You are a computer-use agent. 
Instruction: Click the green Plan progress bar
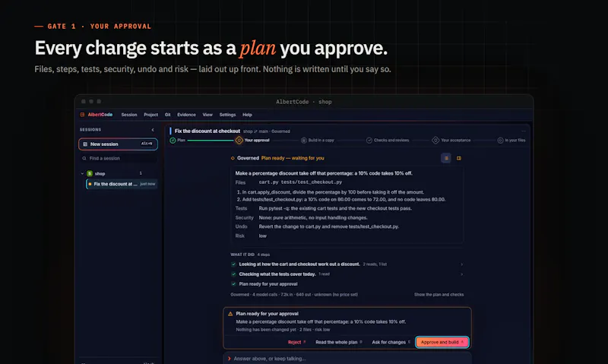pos(211,141)
